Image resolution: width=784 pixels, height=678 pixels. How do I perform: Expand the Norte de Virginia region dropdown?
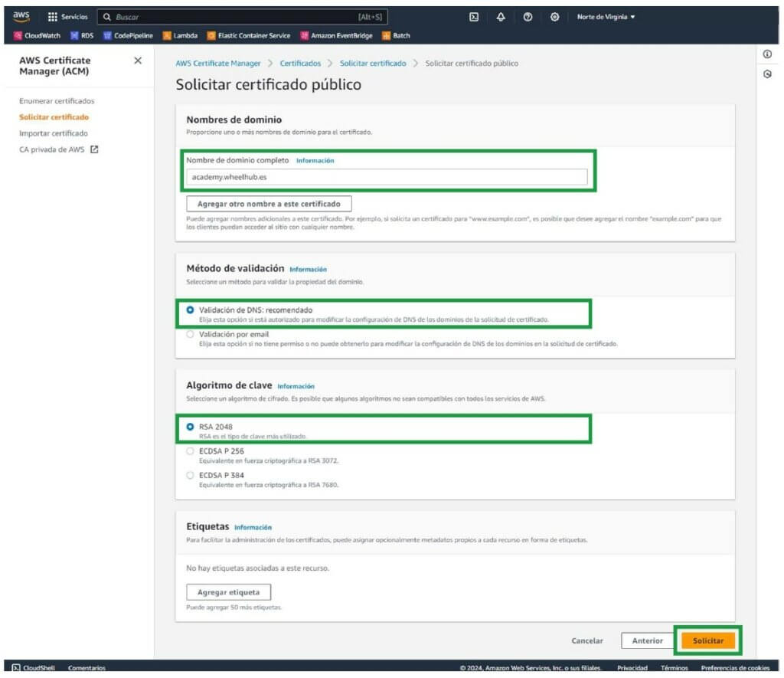pos(606,17)
